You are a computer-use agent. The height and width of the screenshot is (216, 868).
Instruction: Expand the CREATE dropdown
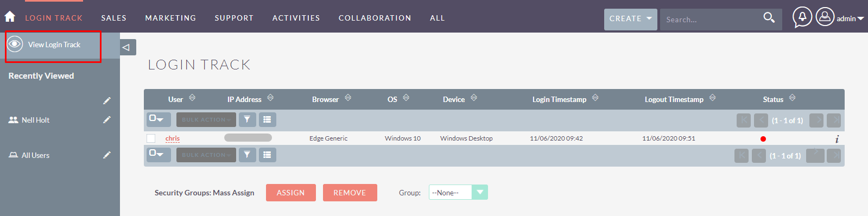(630, 19)
